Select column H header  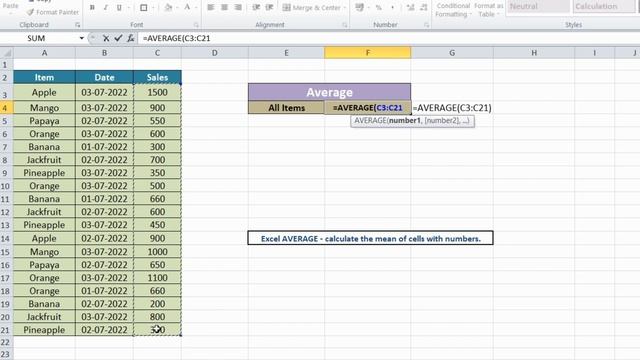click(533, 53)
